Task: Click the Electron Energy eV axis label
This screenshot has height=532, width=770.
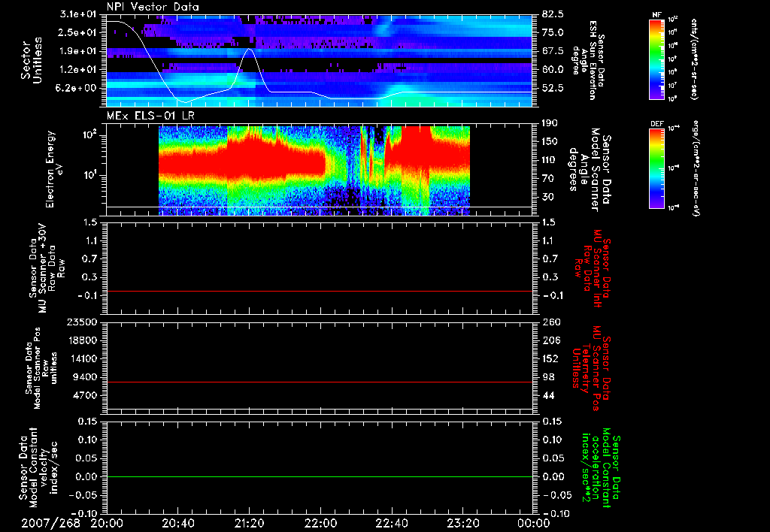Action: (x=55, y=169)
